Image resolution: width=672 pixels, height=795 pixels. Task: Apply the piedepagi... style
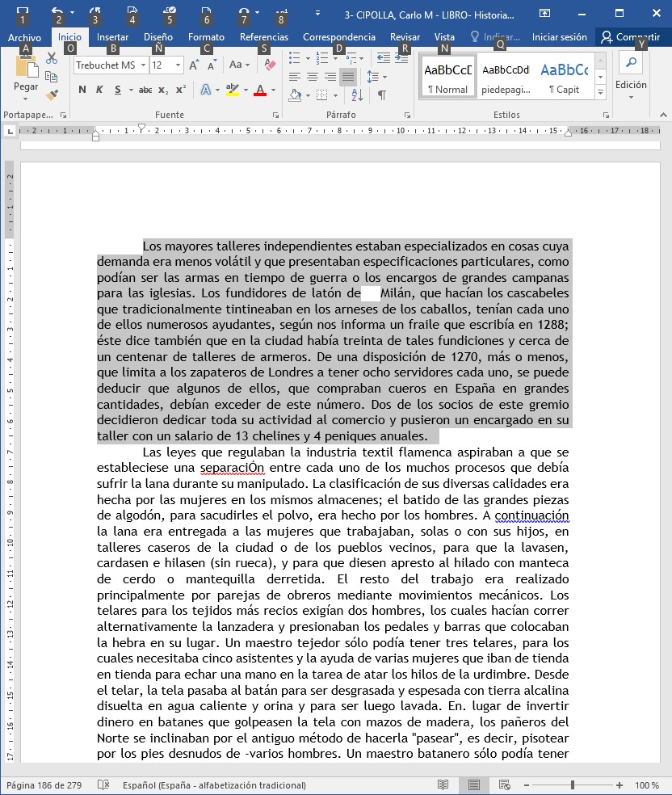coord(506,76)
